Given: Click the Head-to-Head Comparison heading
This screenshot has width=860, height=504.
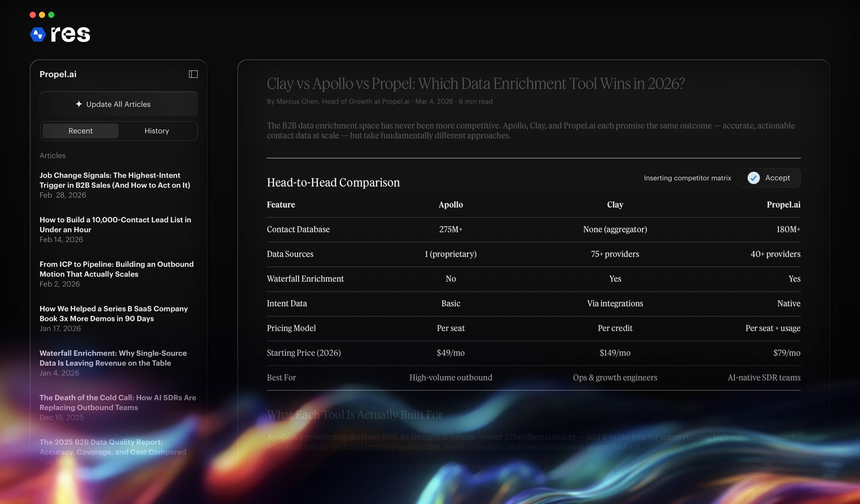Looking at the screenshot, I should click(333, 183).
